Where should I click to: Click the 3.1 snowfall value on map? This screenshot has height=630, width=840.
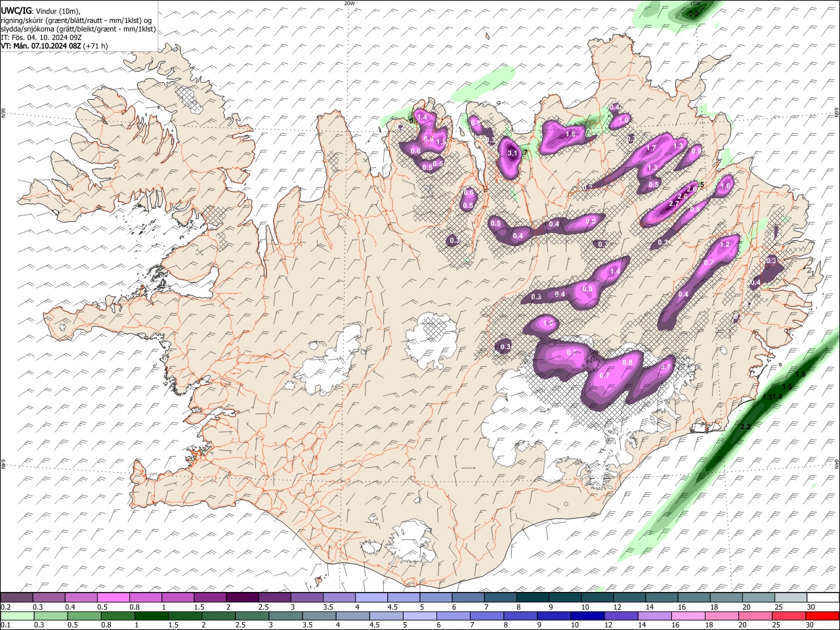point(513,153)
